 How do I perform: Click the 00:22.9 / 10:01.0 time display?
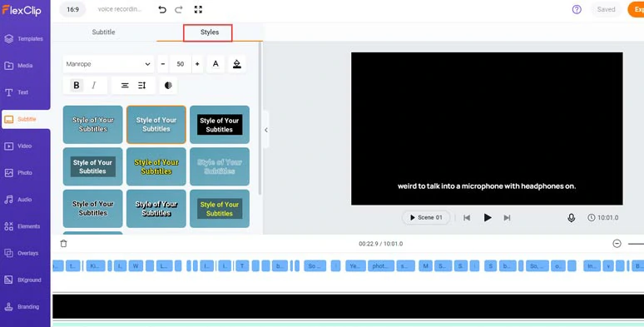pos(381,244)
